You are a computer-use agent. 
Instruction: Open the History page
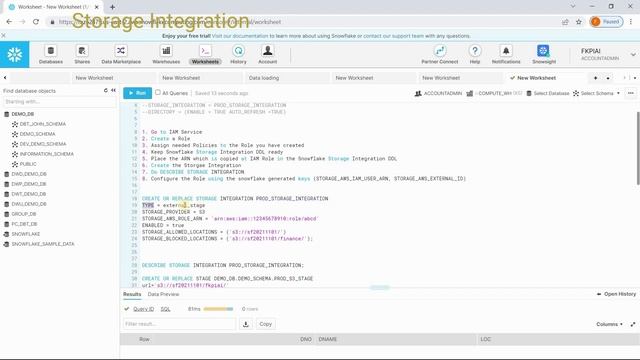point(238,55)
